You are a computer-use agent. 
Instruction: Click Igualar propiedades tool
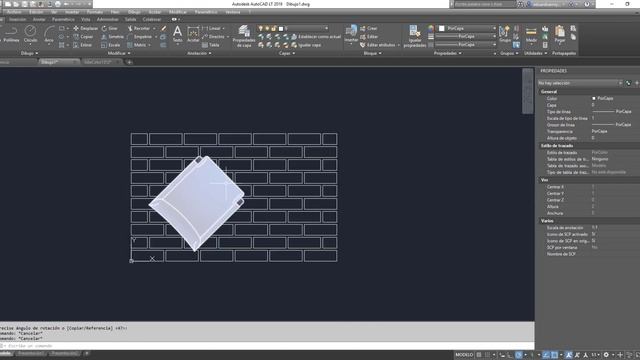pos(415,36)
